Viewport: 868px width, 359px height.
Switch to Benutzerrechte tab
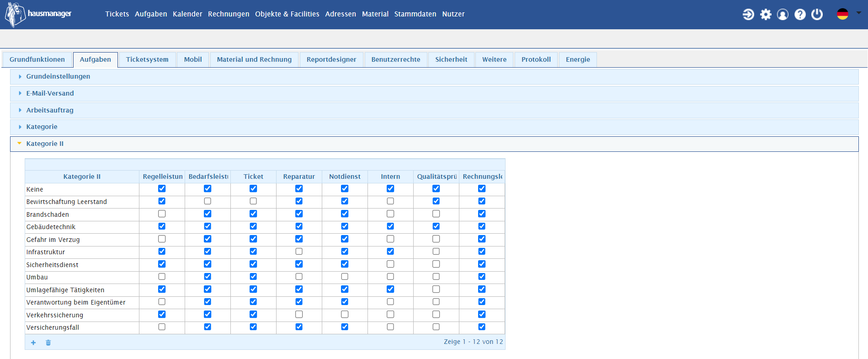tap(396, 59)
